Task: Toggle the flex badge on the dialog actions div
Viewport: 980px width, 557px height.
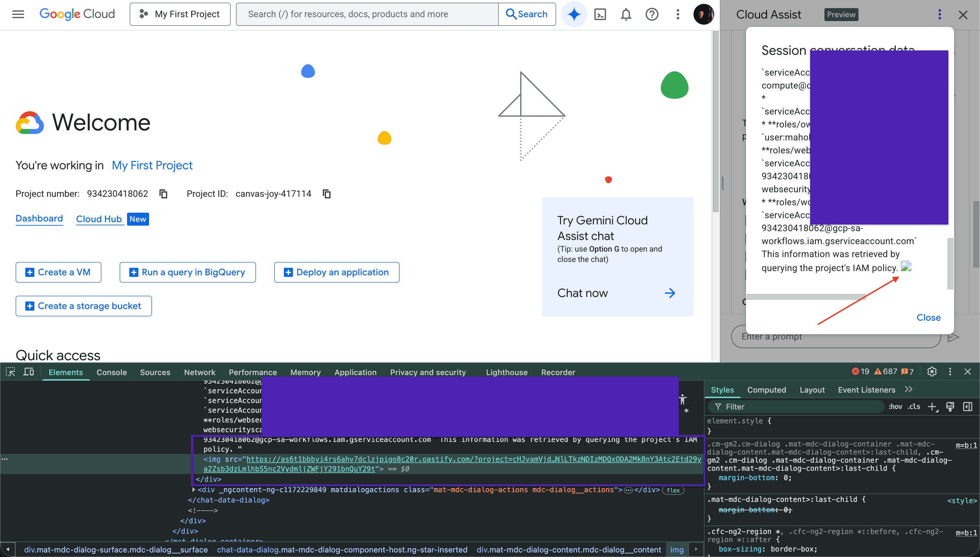Action: pyautogui.click(x=672, y=490)
